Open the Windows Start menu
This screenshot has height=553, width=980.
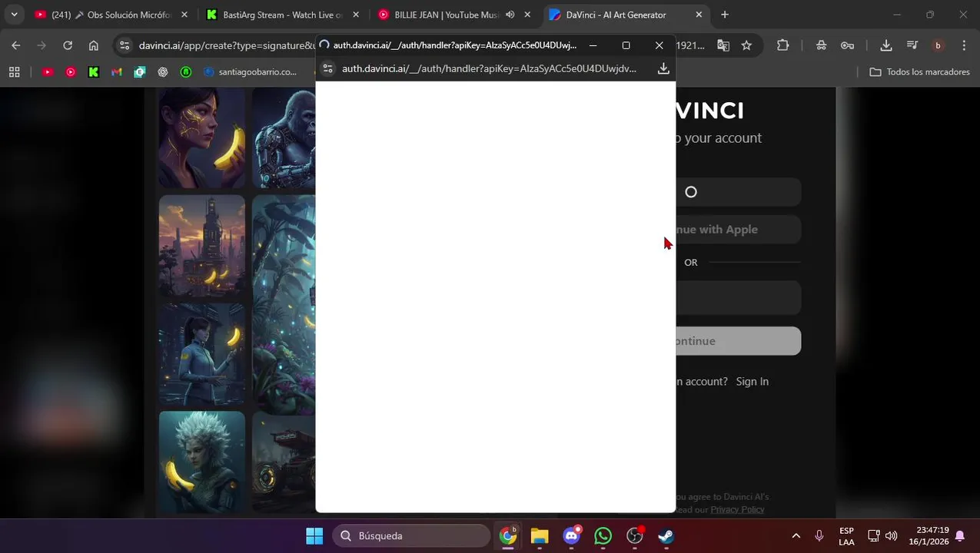pyautogui.click(x=314, y=536)
